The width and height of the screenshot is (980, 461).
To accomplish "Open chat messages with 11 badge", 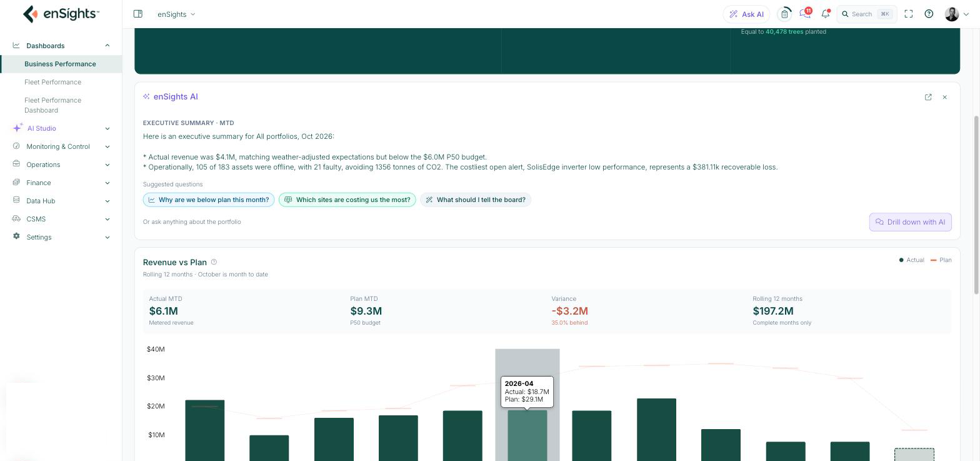I will click(x=805, y=14).
